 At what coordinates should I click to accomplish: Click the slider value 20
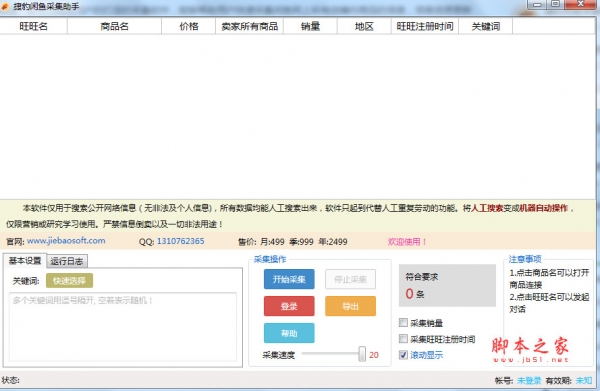coord(374,355)
